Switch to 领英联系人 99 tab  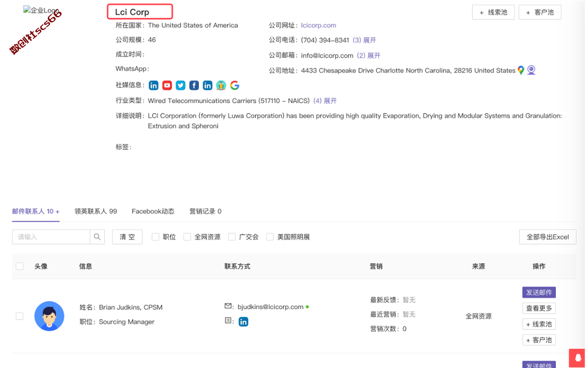pyautogui.click(x=96, y=212)
